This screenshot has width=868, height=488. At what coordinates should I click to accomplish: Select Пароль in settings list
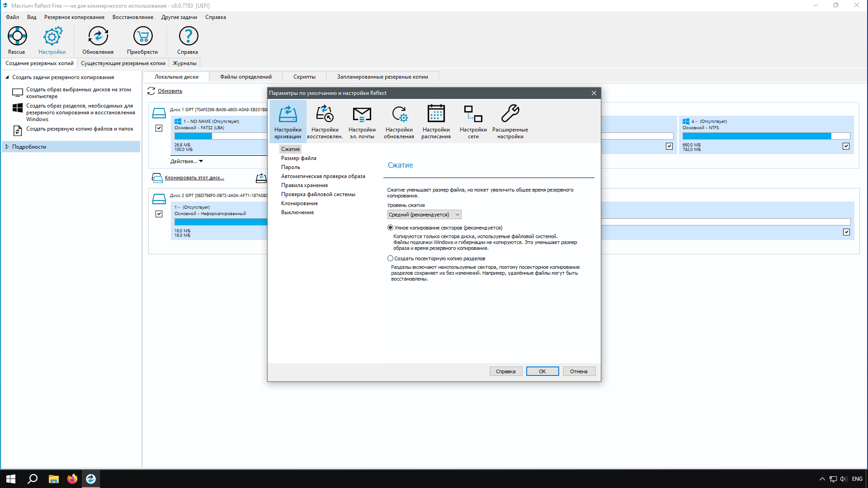click(291, 167)
